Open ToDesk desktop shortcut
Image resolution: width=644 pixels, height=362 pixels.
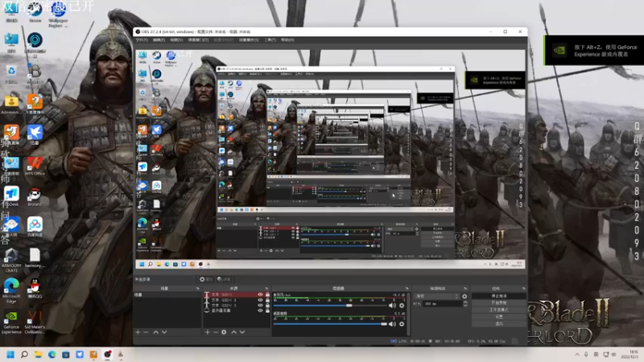click(11, 196)
